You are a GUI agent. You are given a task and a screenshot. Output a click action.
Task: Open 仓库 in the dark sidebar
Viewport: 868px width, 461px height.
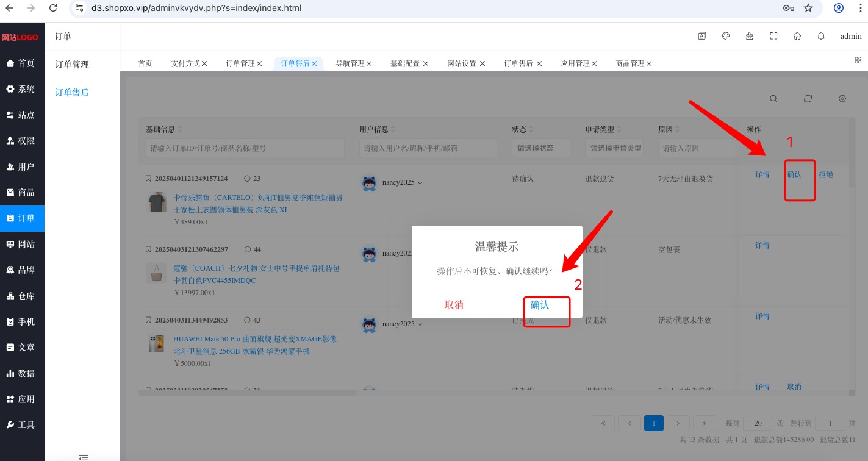click(22, 296)
